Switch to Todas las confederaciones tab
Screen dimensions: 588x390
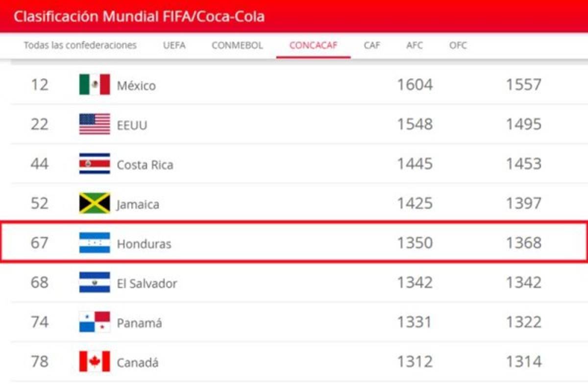coord(80,46)
